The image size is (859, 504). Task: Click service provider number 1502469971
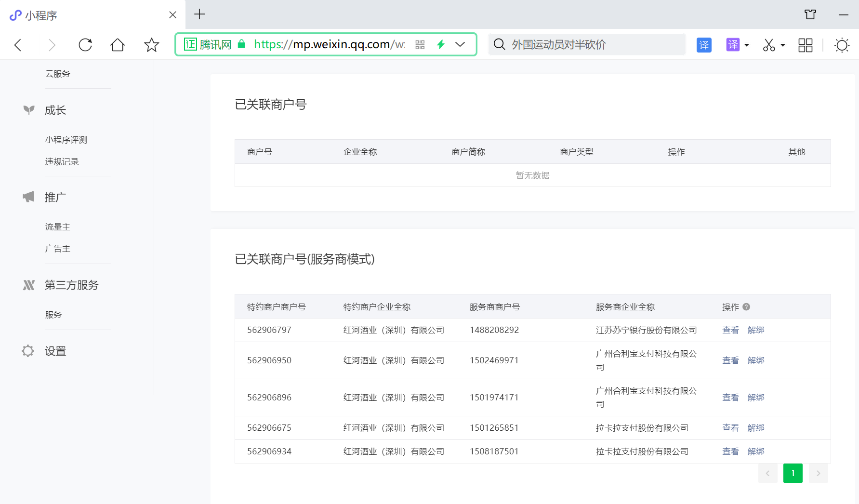pyautogui.click(x=494, y=360)
